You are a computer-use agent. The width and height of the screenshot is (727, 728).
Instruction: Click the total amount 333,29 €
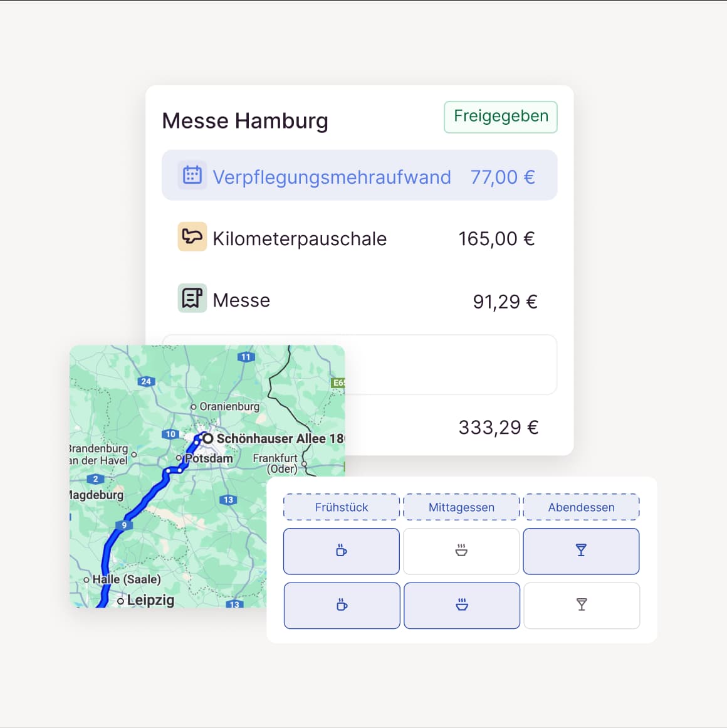[498, 428]
